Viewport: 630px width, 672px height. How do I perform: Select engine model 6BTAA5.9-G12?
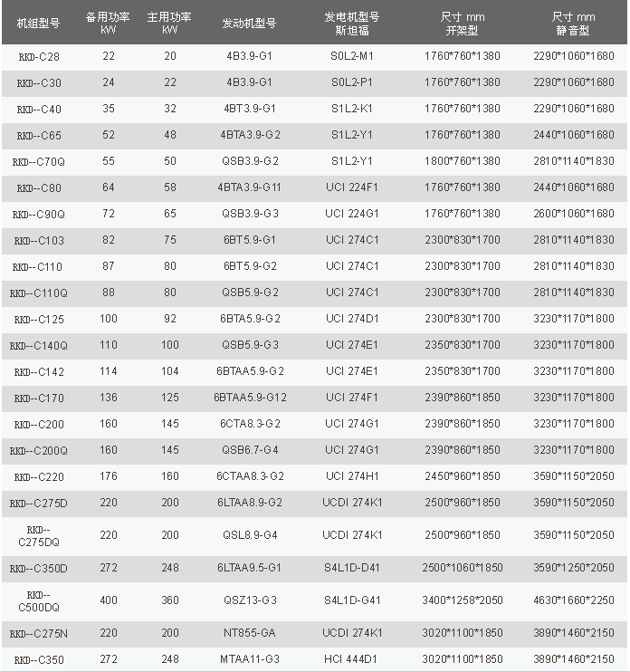click(250, 398)
